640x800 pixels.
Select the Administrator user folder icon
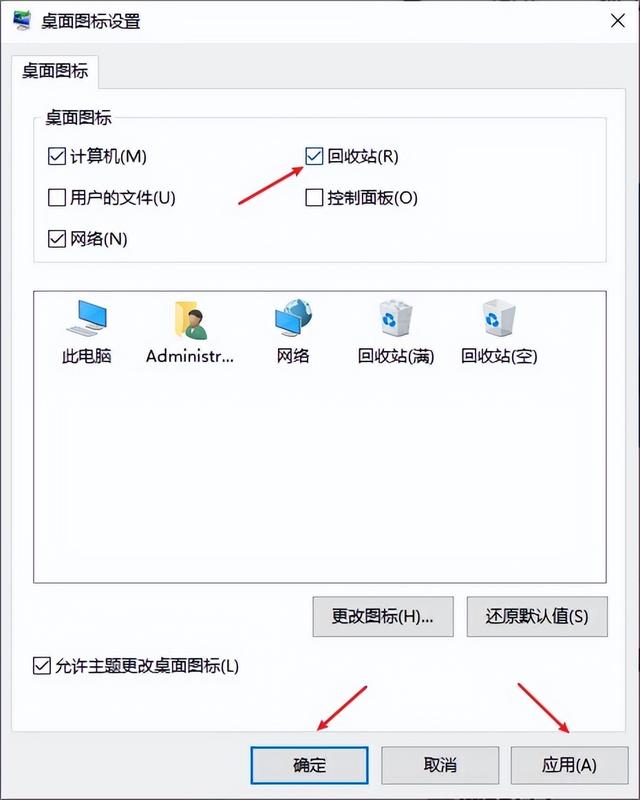190,320
